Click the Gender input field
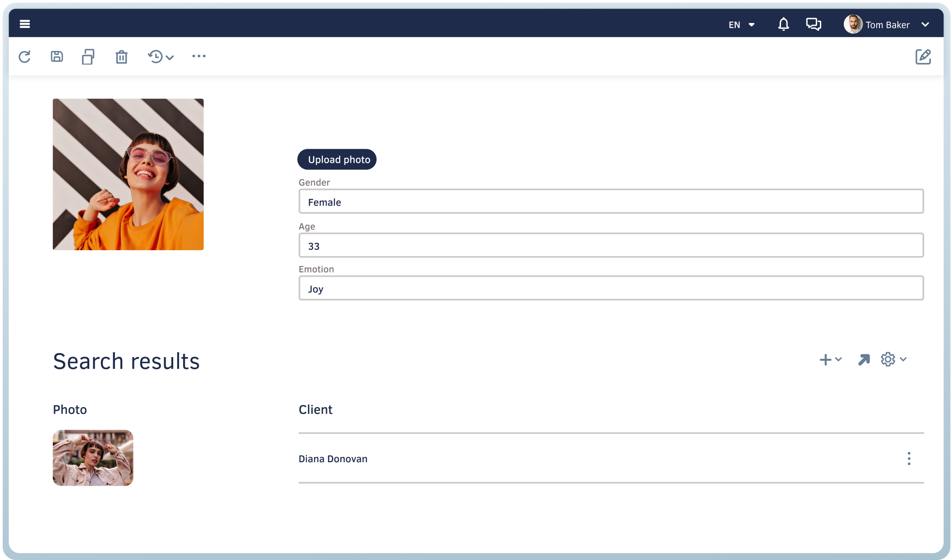Image resolution: width=952 pixels, height=560 pixels. 611,202
